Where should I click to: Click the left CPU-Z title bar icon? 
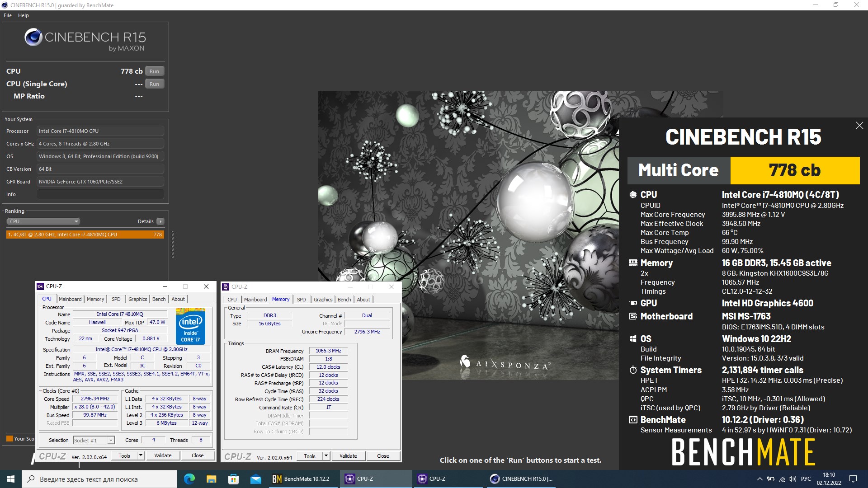[41, 286]
